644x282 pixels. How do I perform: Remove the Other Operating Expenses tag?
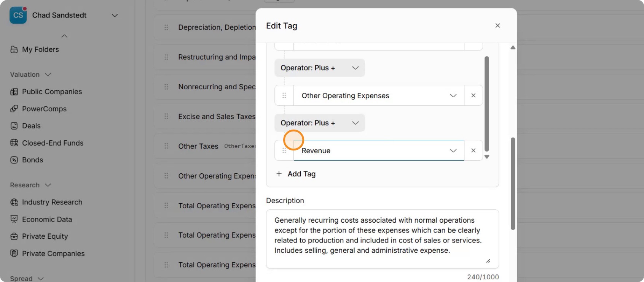[x=473, y=95]
